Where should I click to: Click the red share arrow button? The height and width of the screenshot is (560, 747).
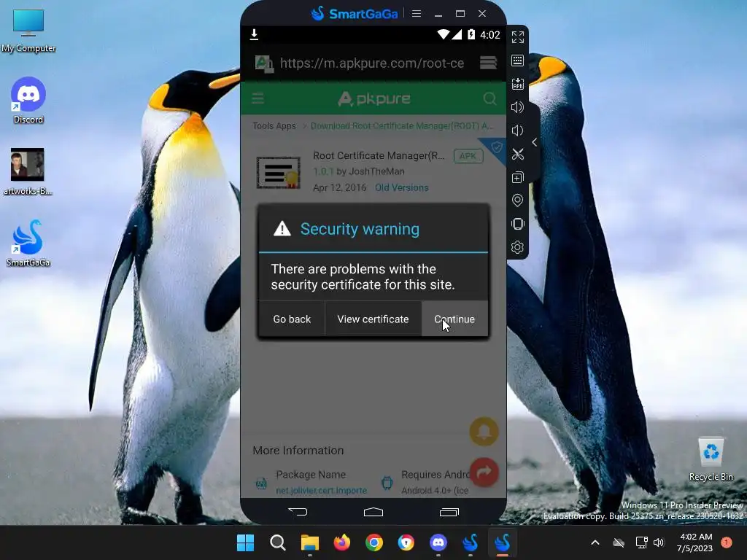point(484,472)
